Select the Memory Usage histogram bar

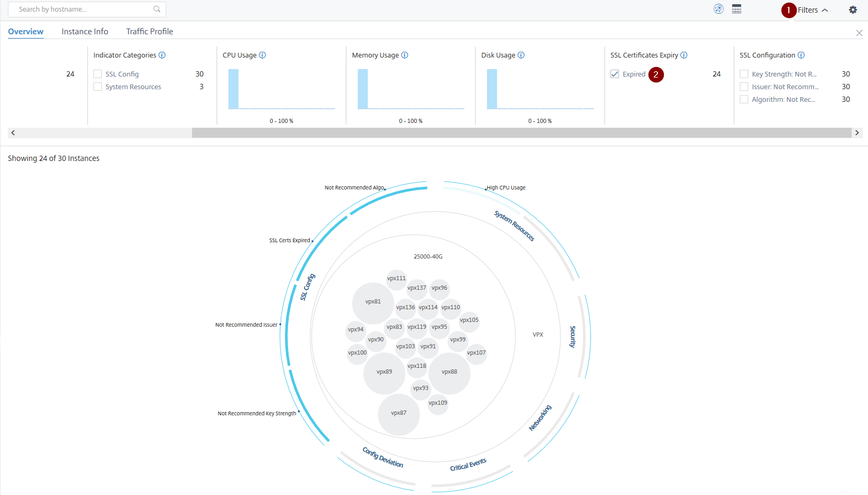coord(363,89)
